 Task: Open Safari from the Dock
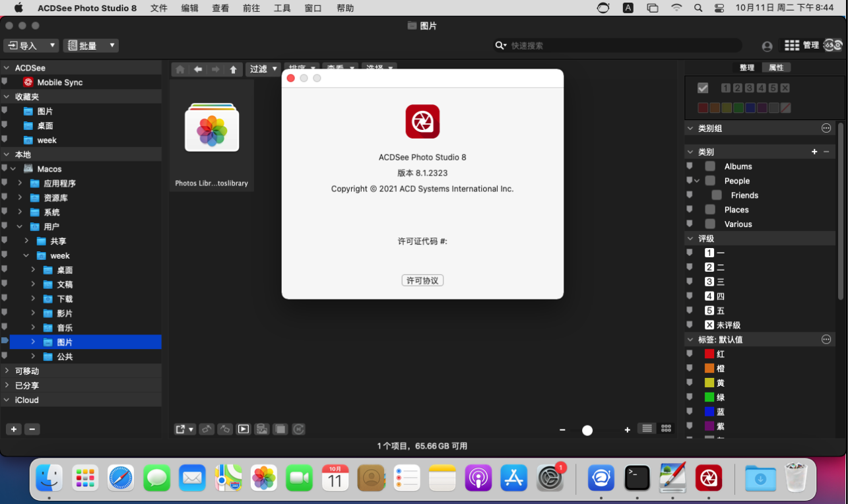point(121,478)
